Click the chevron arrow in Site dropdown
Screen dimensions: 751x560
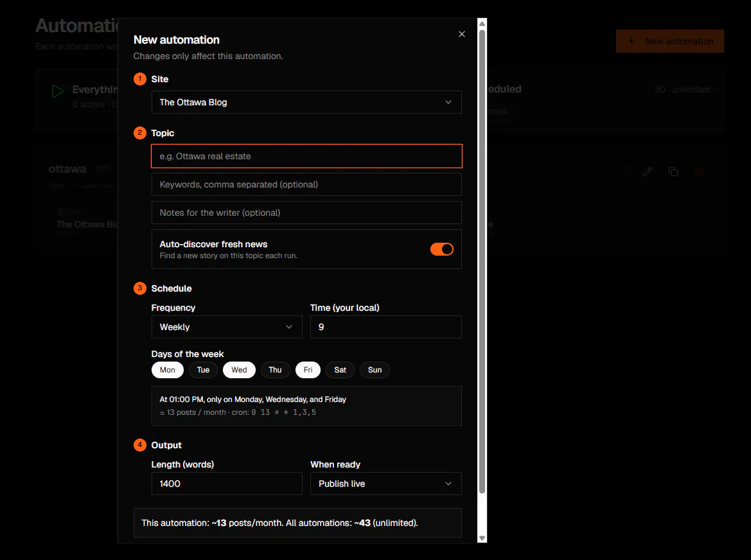448,102
